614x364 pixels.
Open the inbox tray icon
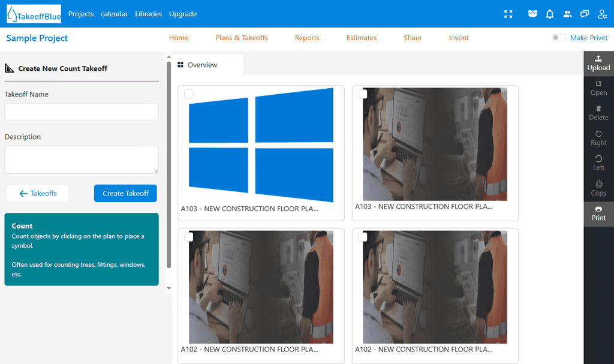(532, 14)
